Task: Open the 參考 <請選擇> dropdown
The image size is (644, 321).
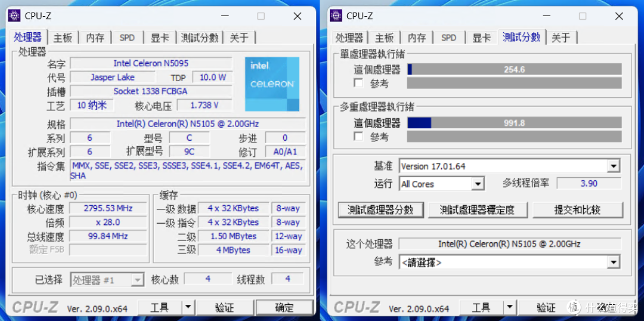Action: [614, 262]
